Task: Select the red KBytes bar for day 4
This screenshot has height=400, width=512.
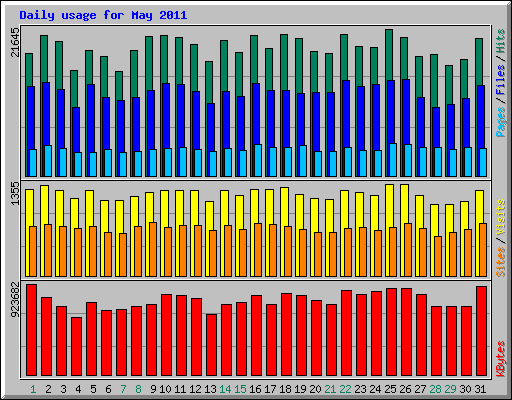Action: point(77,346)
